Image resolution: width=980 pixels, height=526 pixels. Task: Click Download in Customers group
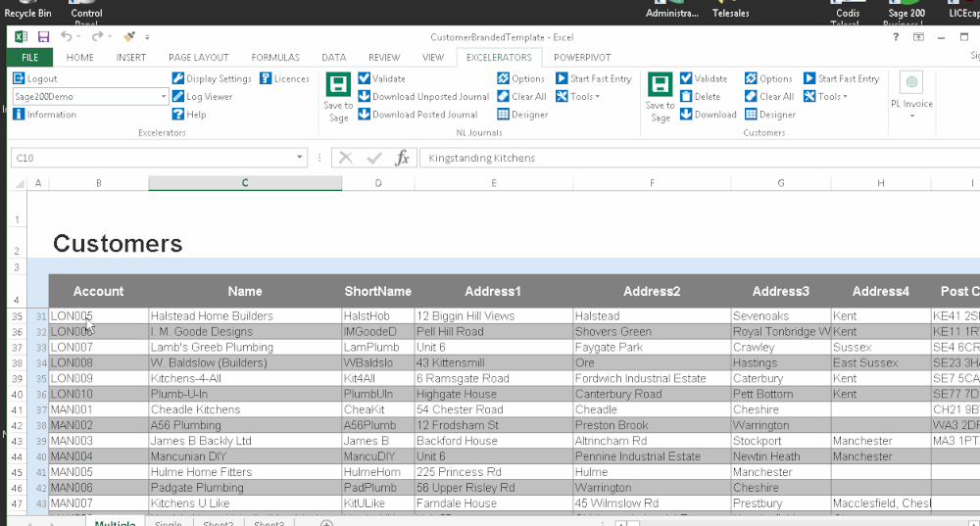(x=709, y=115)
